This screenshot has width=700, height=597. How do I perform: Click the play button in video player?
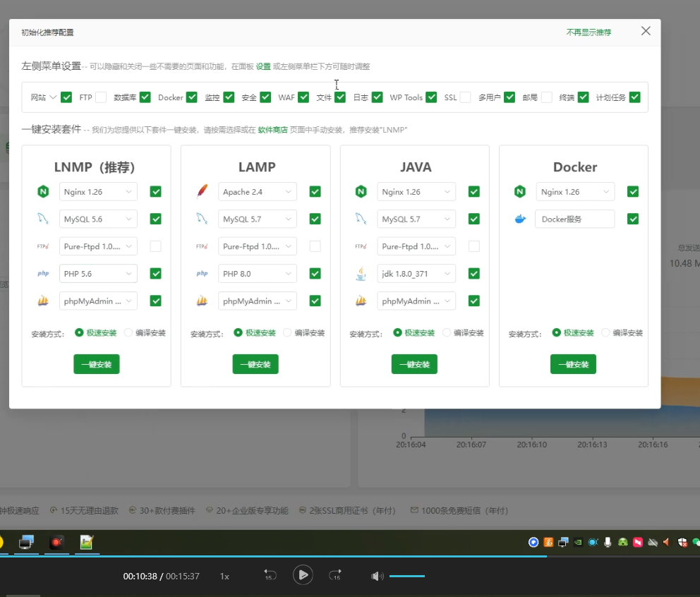pos(303,575)
